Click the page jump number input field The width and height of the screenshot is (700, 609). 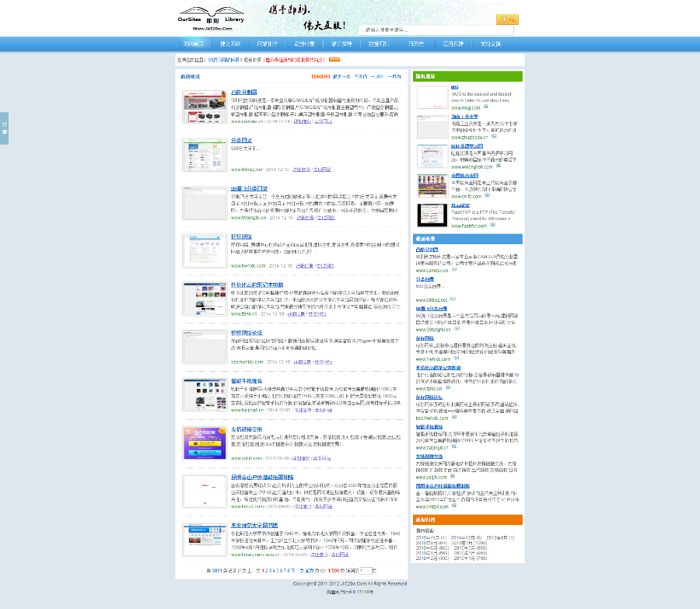366,571
